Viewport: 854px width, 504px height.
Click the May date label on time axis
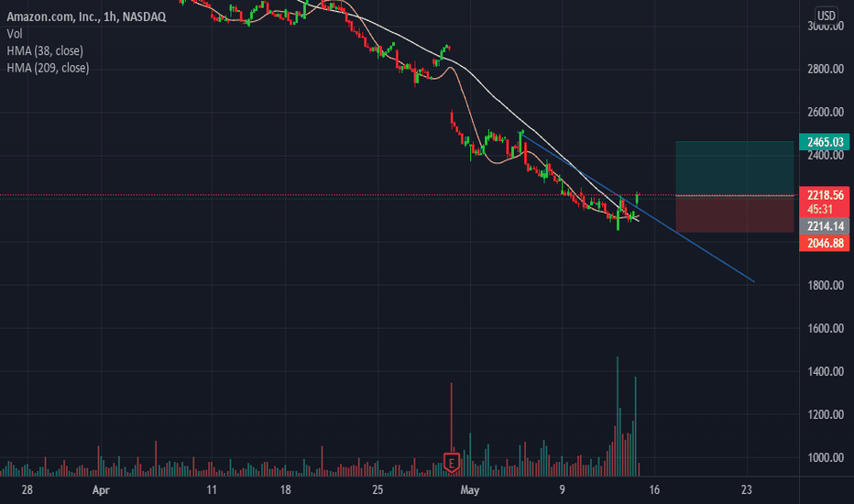click(x=469, y=490)
